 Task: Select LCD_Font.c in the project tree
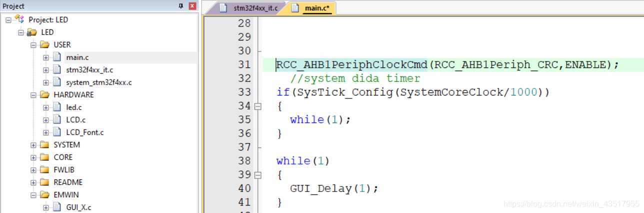point(85,132)
